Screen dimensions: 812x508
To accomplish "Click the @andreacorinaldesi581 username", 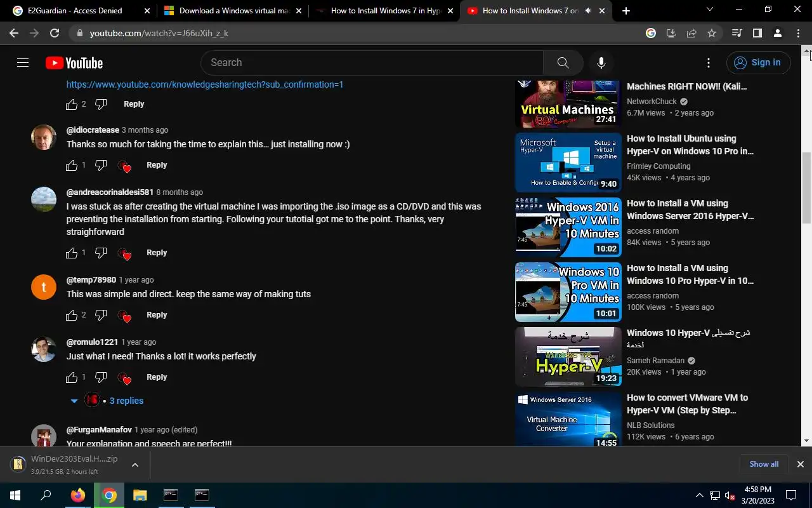I will click(110, 192).
